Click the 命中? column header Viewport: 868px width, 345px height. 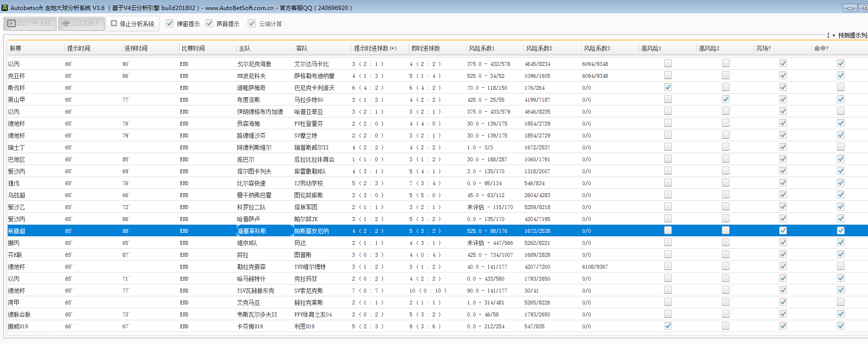[821, 48]
